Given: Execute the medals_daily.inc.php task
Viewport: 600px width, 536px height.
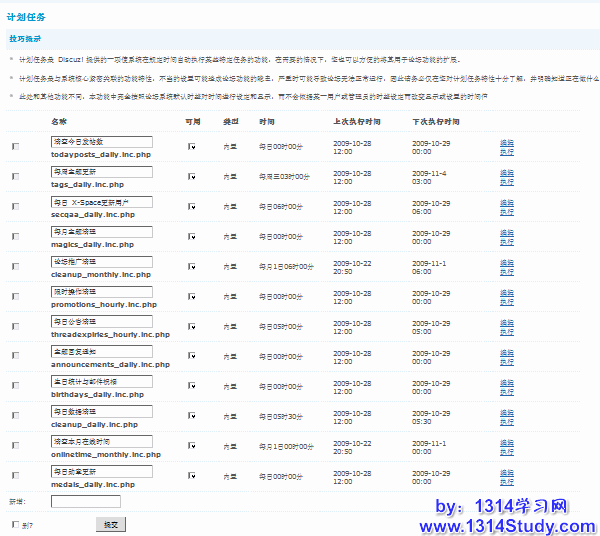Looking at the screenshot, I should (506, 481).
